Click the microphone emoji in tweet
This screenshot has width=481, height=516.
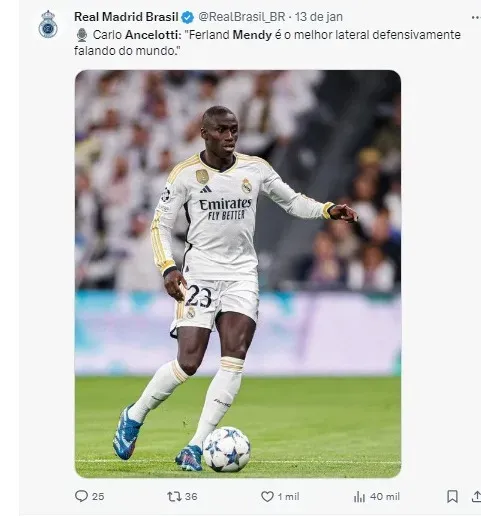click(82, 35)
